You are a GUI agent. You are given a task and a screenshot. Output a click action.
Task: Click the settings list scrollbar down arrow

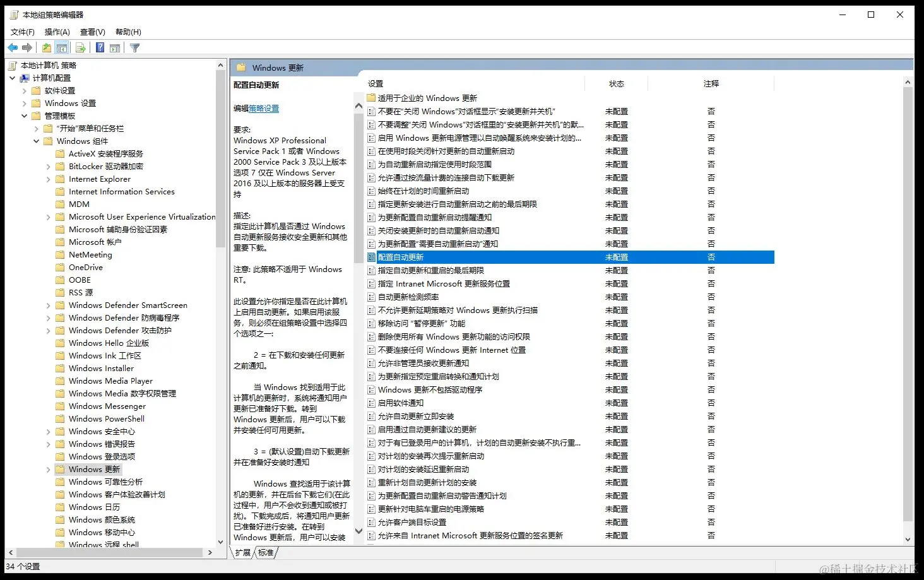click(908, 539)
